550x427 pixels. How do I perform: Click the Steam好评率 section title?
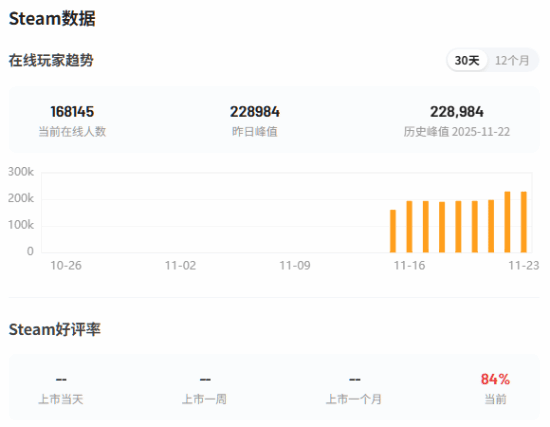54,329
